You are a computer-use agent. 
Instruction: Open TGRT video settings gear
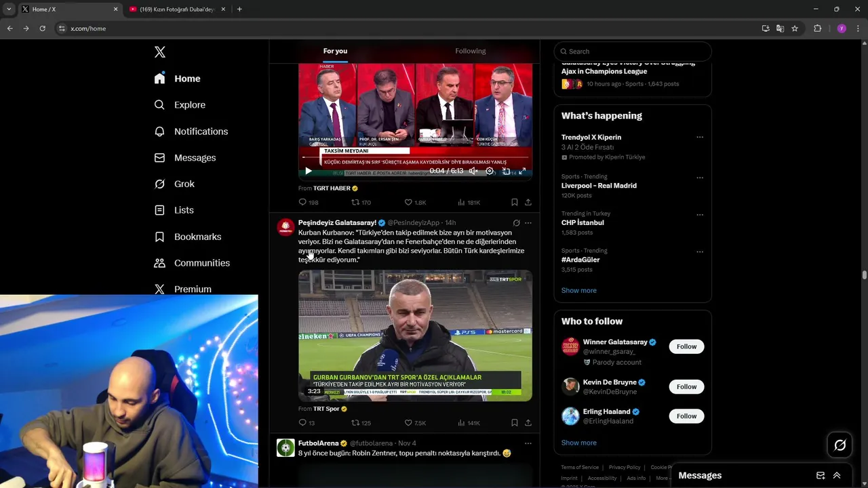pos(490,171)
